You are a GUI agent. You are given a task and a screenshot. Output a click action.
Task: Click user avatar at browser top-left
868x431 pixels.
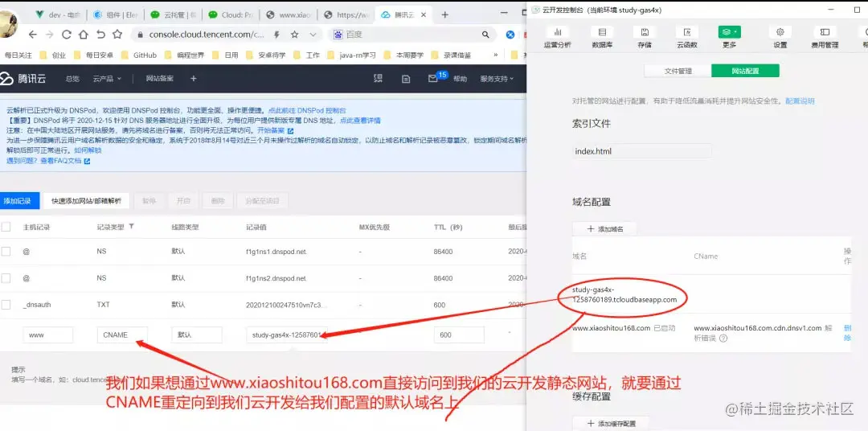pyautogui.click(x=8, y=23)
